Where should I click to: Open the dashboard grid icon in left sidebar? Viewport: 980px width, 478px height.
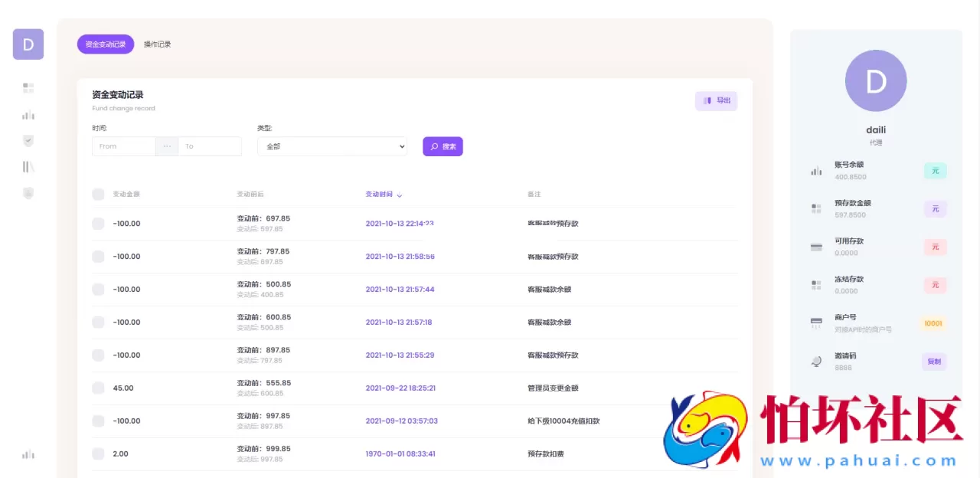click(28, 87)
